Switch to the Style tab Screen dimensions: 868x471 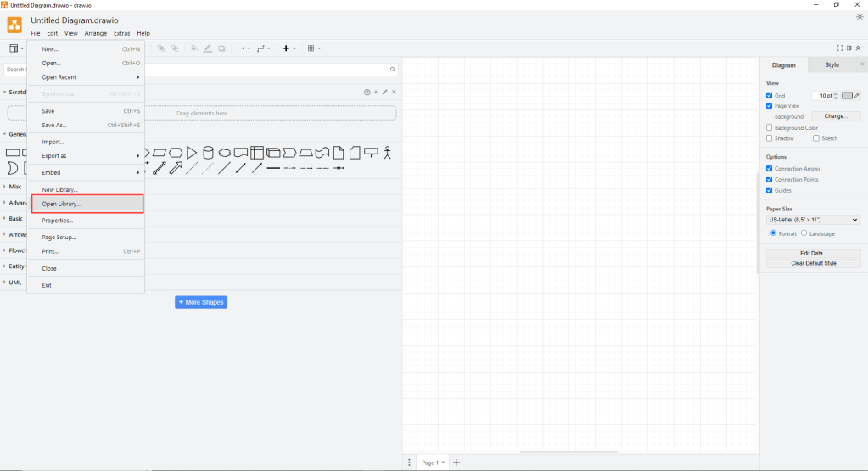(832, 64)
